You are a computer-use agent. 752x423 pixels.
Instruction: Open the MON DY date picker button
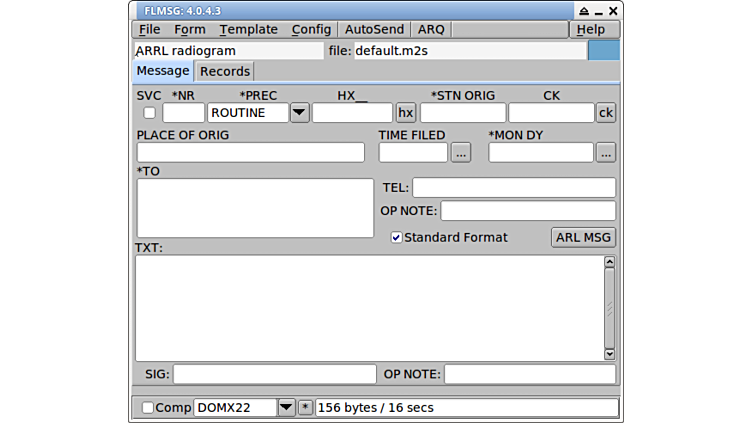coord(606,153)
